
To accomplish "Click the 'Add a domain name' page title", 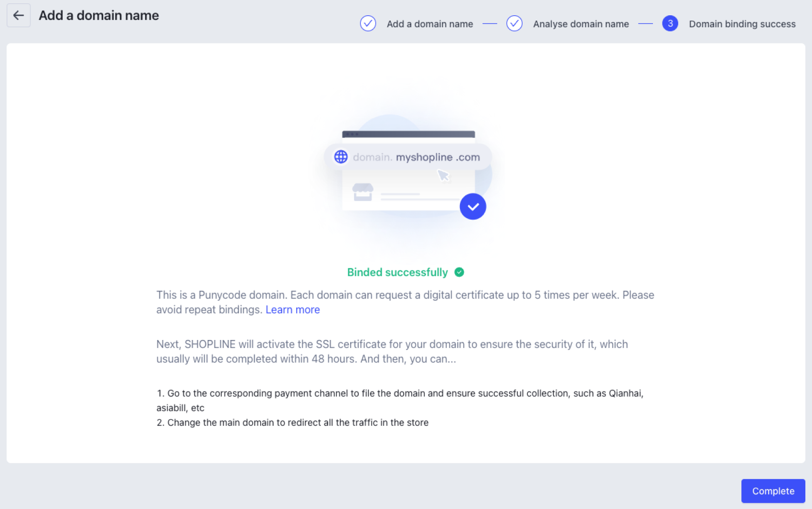I will [99, 15].
